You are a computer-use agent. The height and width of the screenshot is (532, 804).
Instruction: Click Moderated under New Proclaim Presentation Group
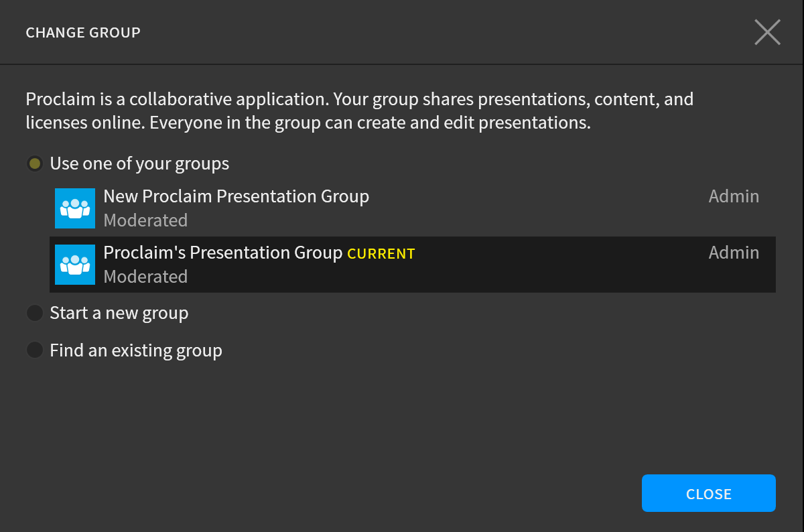click(145, 220)
